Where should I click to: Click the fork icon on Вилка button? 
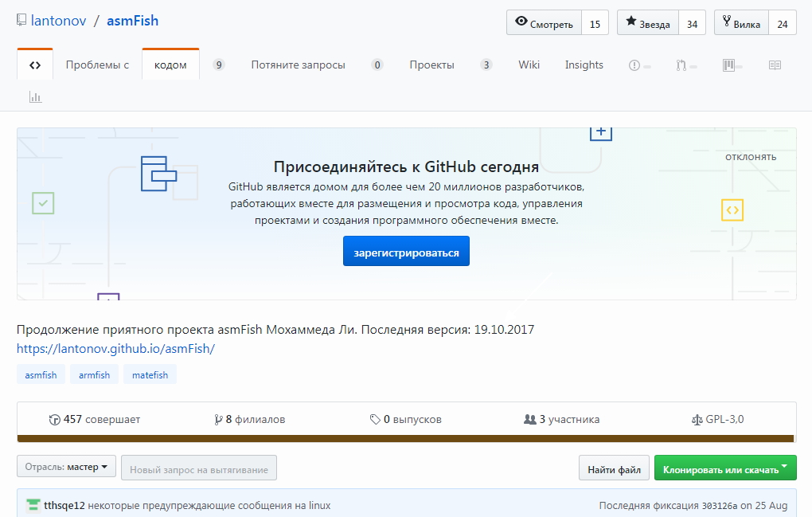tap(727, 22)
